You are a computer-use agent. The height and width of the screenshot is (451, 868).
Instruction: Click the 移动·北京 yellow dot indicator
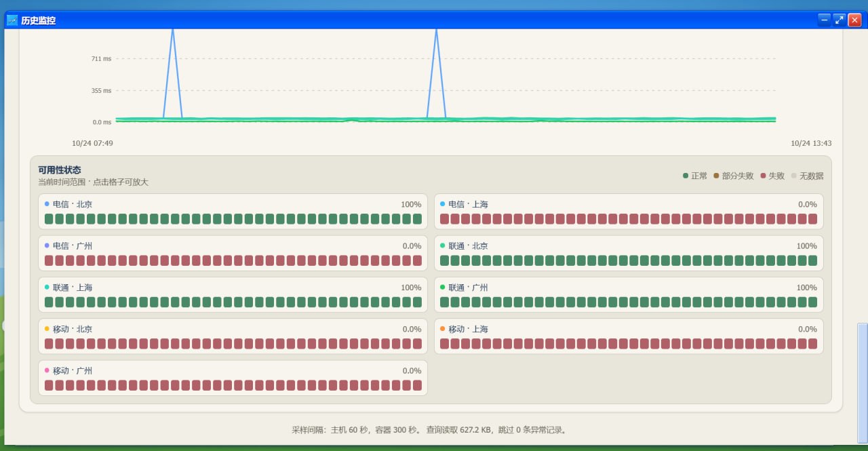pyautogui.click(x=47, y=328)
